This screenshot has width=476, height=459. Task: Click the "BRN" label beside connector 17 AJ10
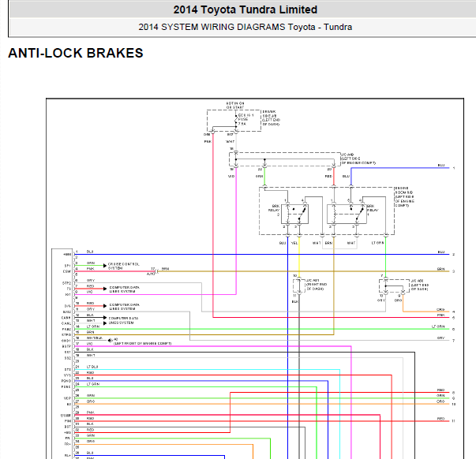point(166,269)
